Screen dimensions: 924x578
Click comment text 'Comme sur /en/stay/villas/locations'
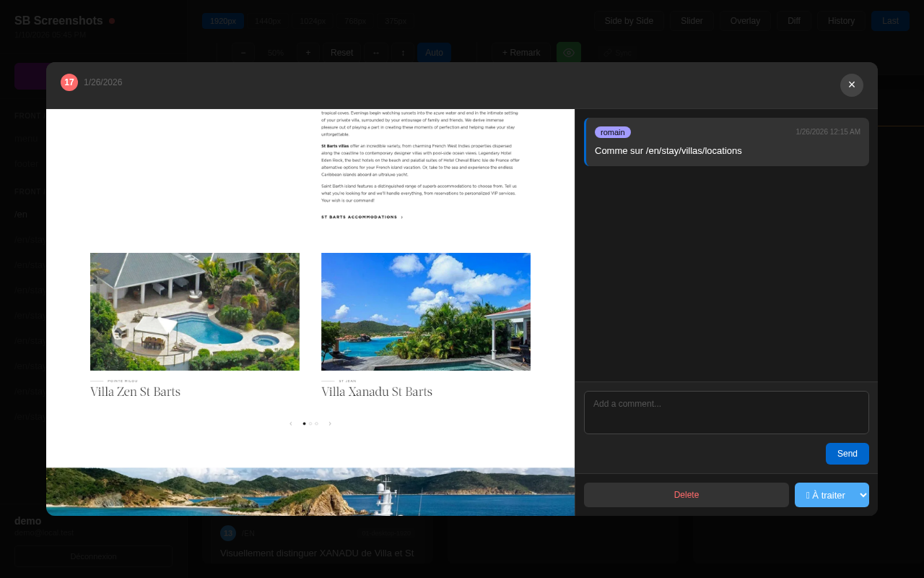click(x=668, y=150)
